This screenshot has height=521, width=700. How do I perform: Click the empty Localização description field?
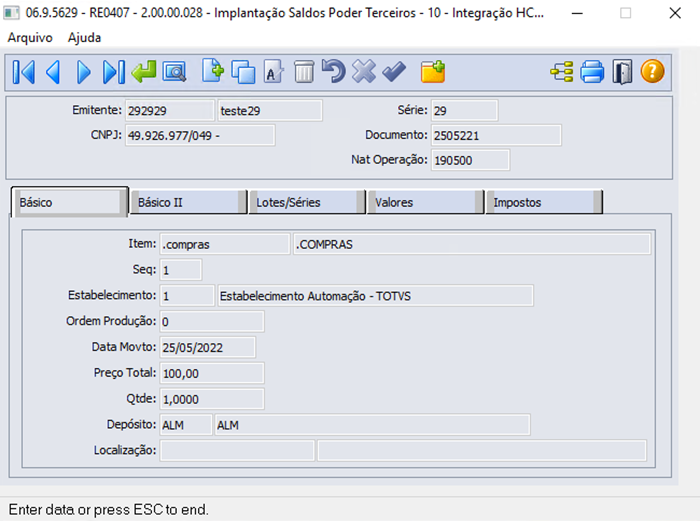coord(482,450)
